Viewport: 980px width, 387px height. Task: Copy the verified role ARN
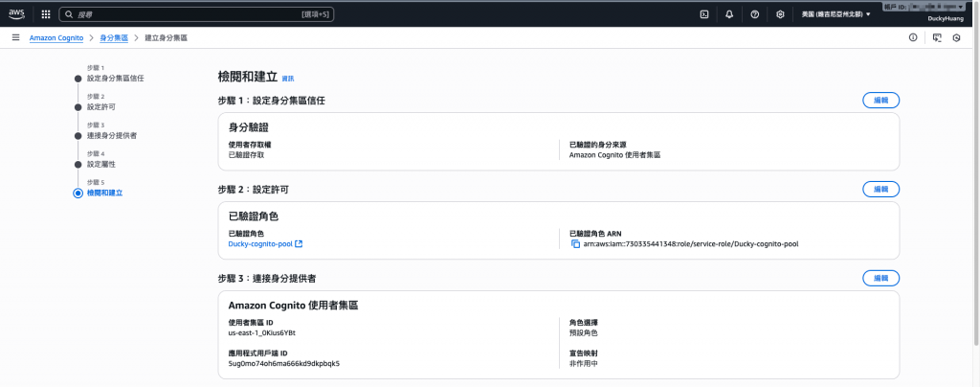coord(575,244)
